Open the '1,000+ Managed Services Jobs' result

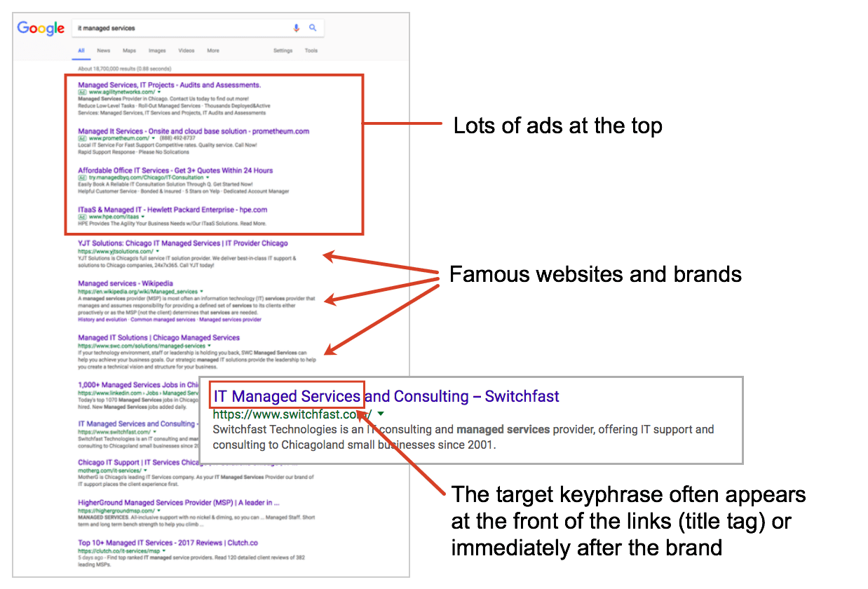139,385
